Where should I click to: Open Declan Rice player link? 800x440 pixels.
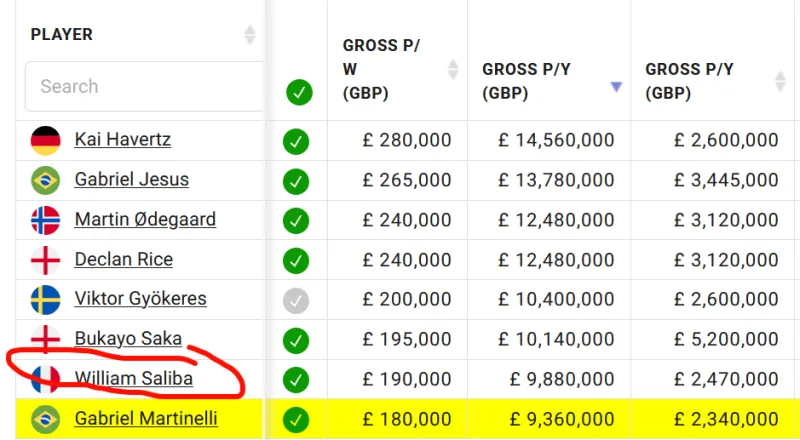point(123,260)
